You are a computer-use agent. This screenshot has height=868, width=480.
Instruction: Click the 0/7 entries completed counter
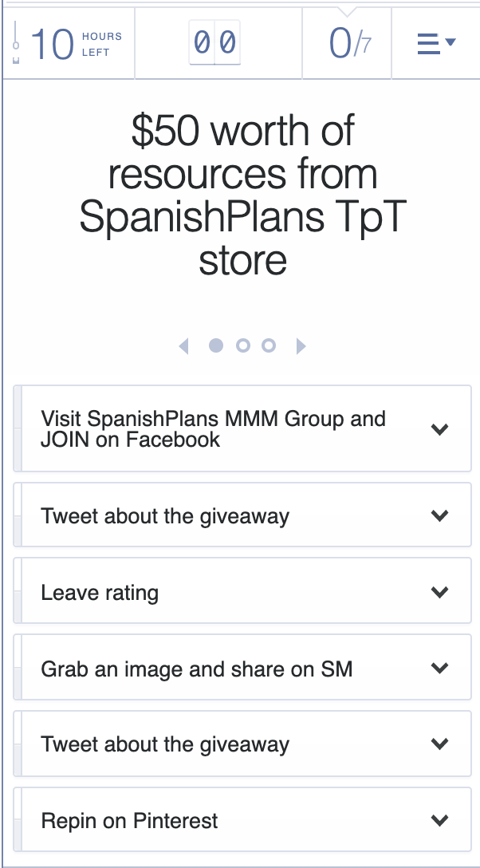(x=348, y=43)
